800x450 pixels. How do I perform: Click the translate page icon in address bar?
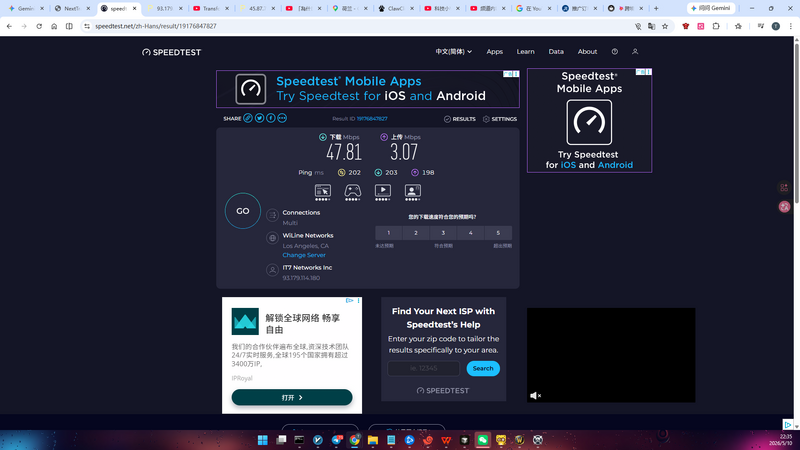coord(651,26)
